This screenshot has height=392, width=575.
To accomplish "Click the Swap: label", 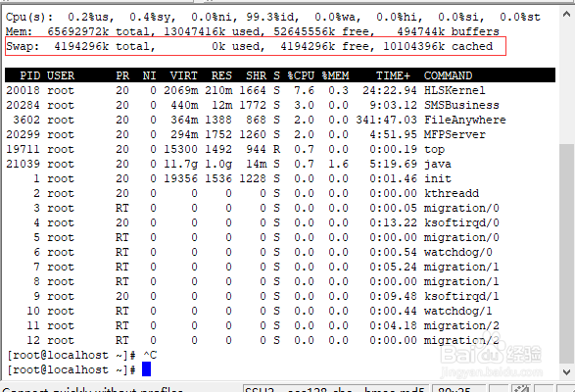I will click(x=23, y=46).
